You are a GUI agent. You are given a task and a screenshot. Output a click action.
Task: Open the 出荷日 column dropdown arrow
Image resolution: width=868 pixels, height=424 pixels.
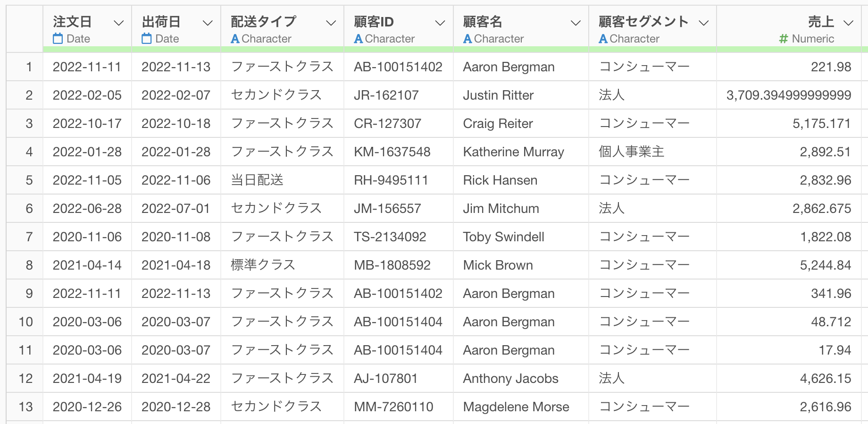pos(208,23)
